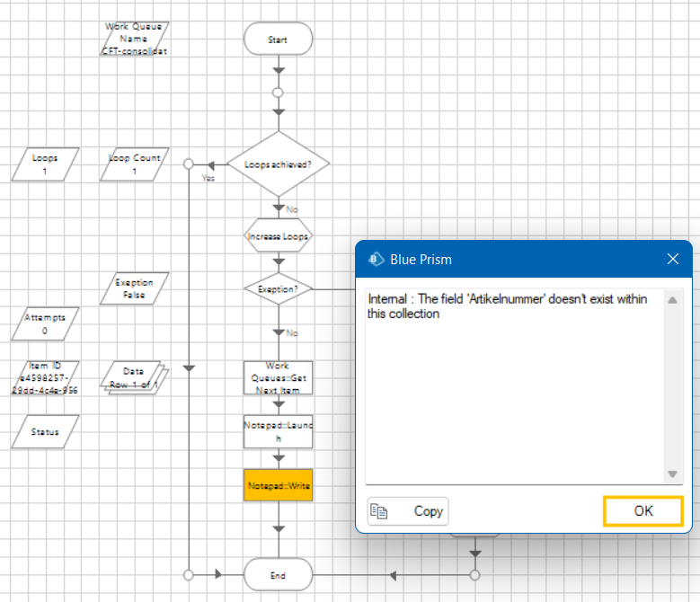700x602 pixels.
Task: Select the Work Queues::Get Next Item stage
Action: tap(279, 378)
